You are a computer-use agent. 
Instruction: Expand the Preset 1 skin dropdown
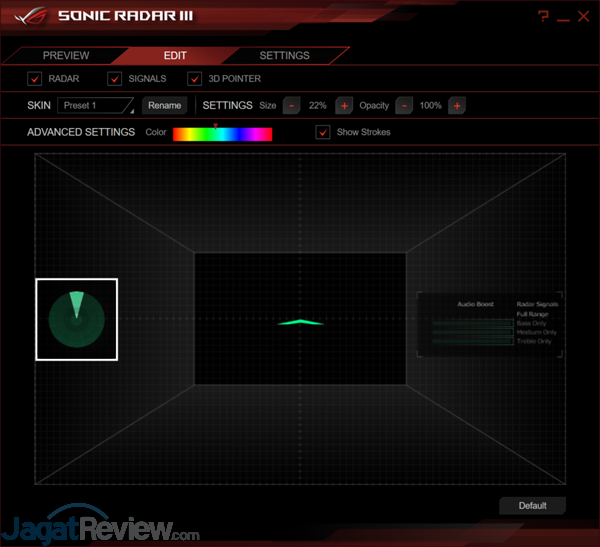[95, 105]
